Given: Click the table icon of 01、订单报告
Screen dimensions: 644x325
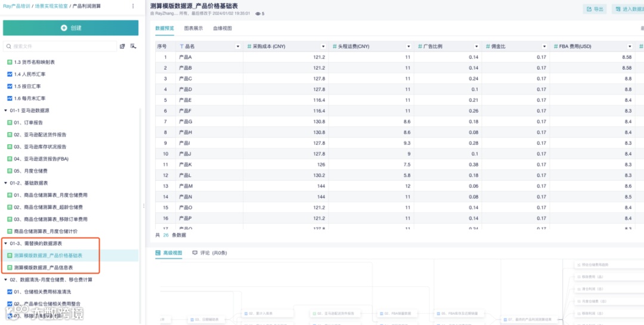Looking at the screenshot, I should (10, 122).
